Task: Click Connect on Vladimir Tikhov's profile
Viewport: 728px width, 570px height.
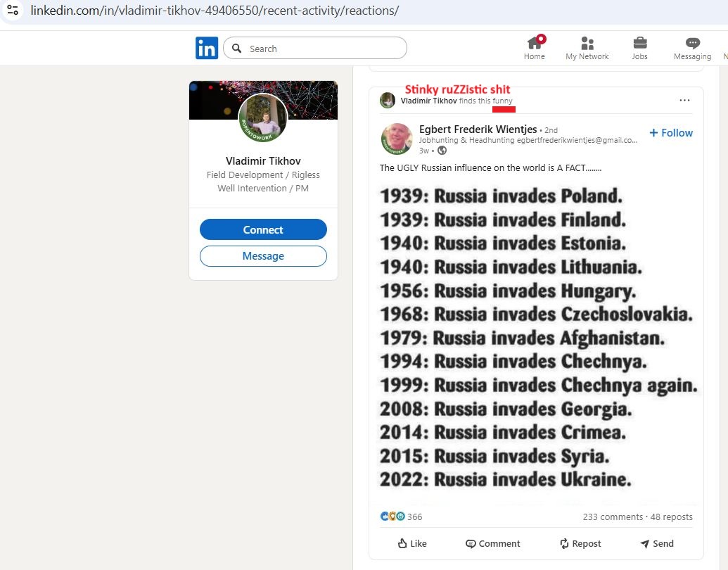Action: 262,229
